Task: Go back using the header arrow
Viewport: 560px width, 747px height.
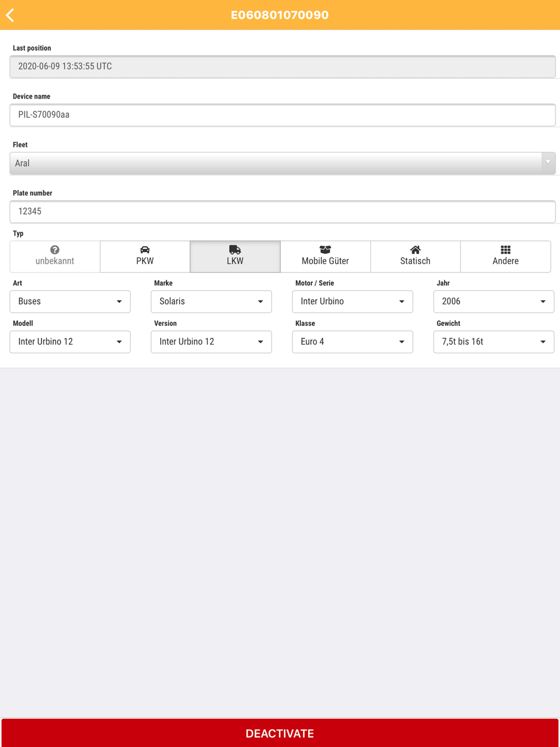Action: (10, 15)
